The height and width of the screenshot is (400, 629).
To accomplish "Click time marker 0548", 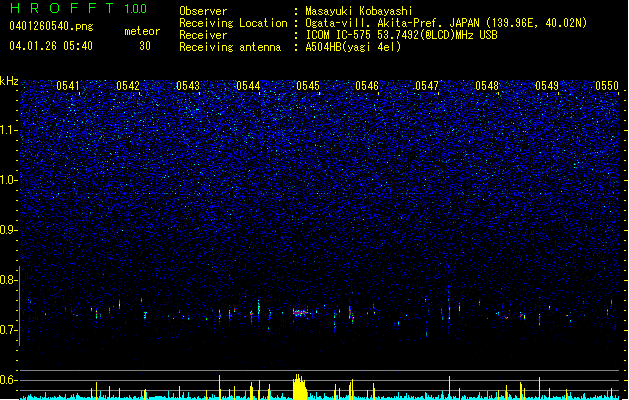I will click(x=487, y=86).
